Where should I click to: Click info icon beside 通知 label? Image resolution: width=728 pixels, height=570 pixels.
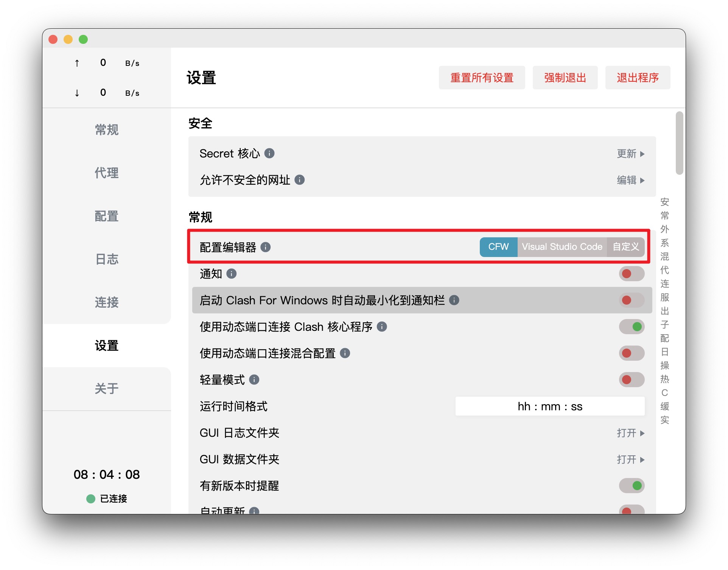(231, 274)
